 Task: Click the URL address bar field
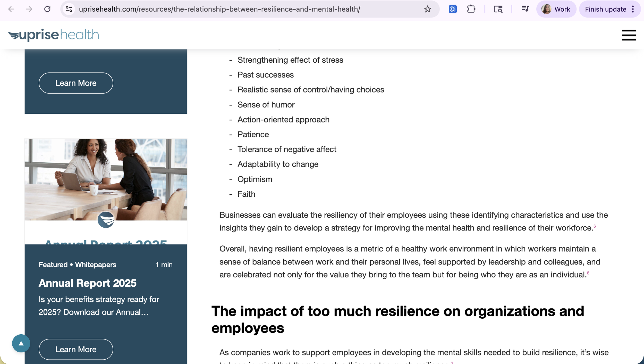(232, 9)
